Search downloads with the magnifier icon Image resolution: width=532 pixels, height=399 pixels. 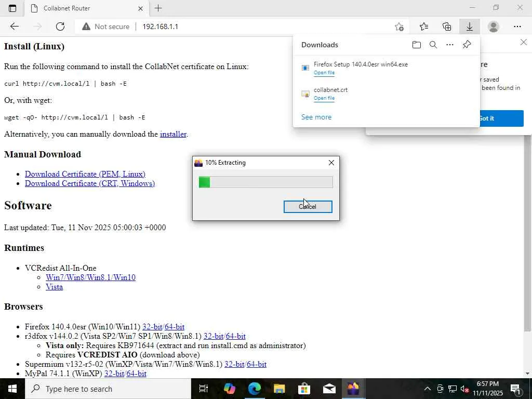(x=433, y=45)
